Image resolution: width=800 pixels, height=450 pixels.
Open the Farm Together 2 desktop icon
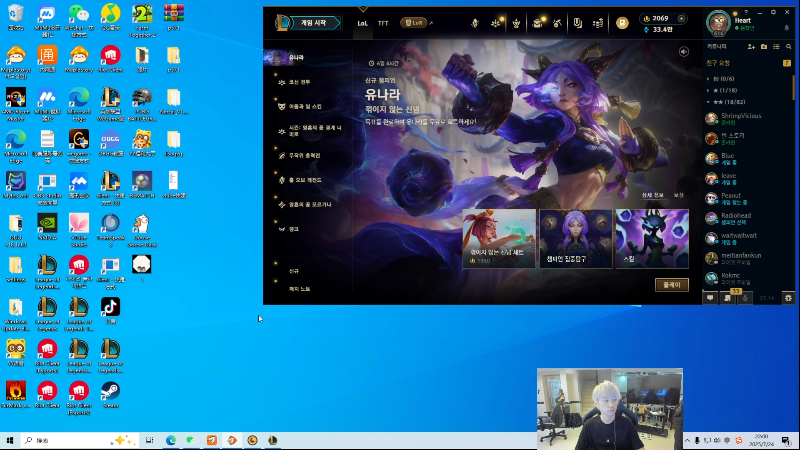coord(142,20)
